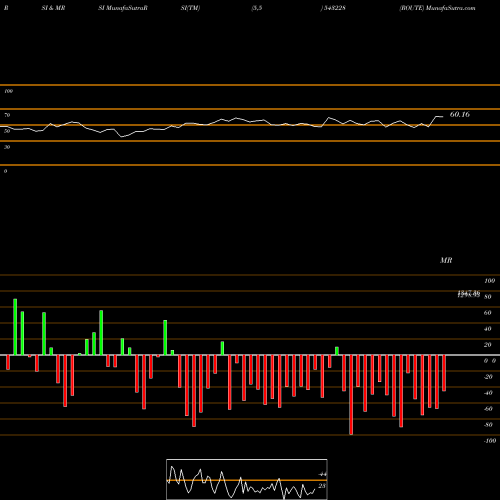The width and height of the screenshot is (500, 500).
Task: Click the red bar reaching the -100 line
Action: click(x=351, y=395)
